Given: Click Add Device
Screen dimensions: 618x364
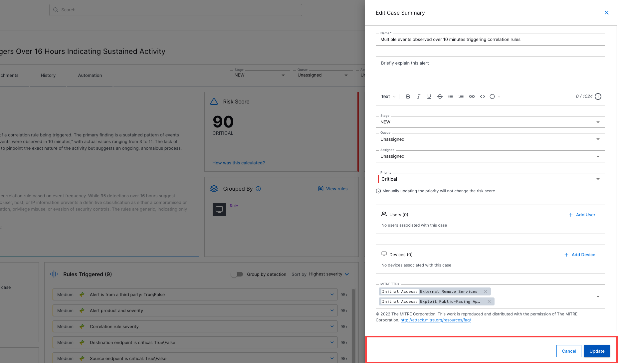Looking at the screenshot, I should tap(580, 255).
